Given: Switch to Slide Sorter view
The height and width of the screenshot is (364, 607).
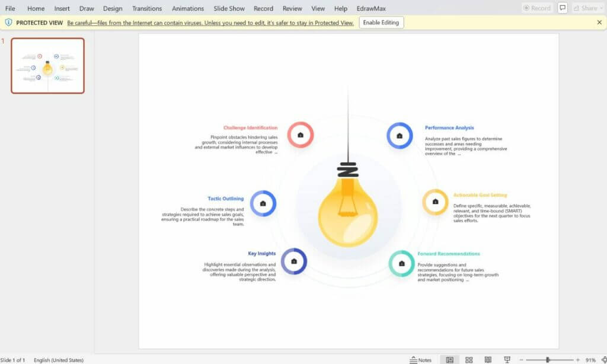Looking at the screenshot, I should click(469, 360).
